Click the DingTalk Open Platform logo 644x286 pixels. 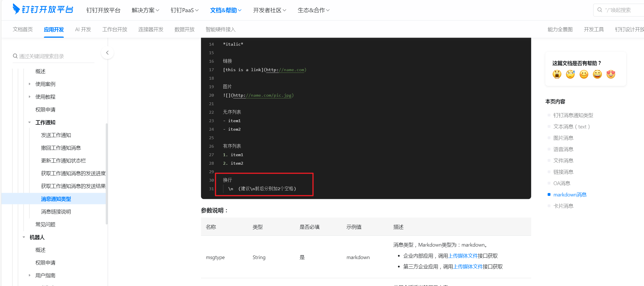pos(43,9)
